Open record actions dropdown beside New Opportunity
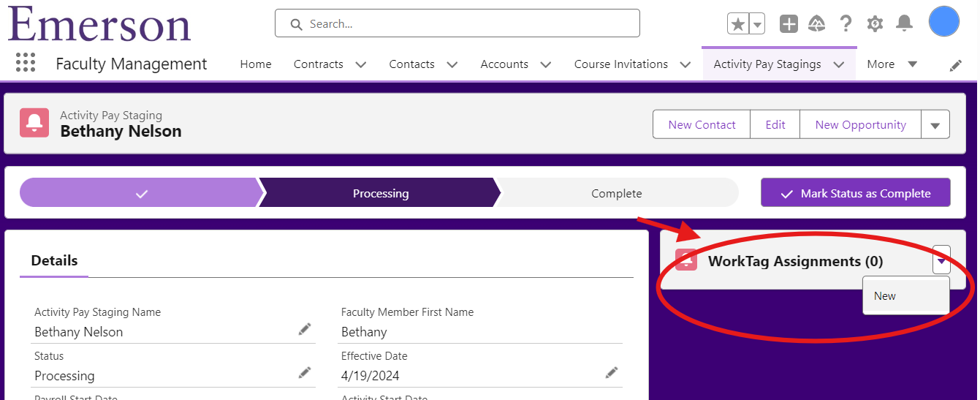 935,124
